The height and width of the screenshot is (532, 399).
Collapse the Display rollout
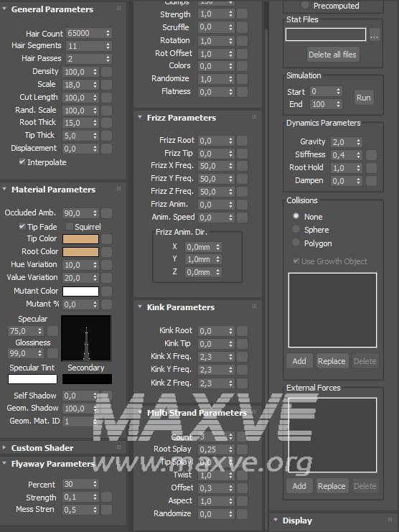pyautogui.click(x=276, y=520)
